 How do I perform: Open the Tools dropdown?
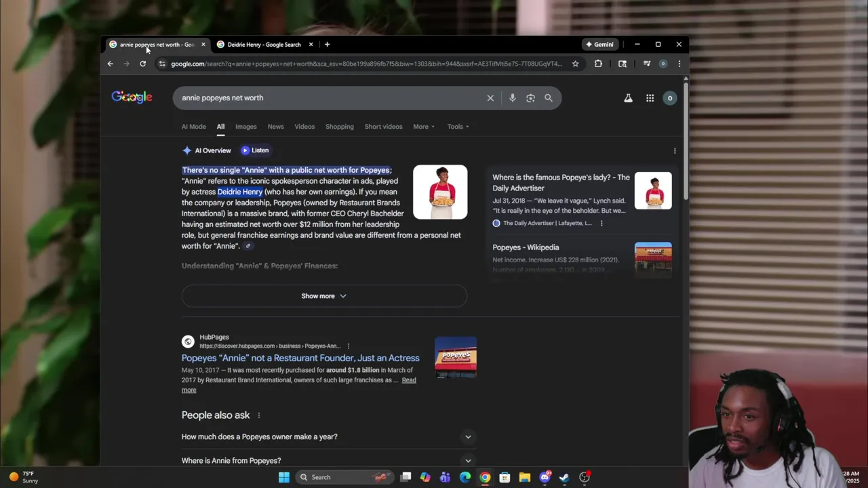458,127
